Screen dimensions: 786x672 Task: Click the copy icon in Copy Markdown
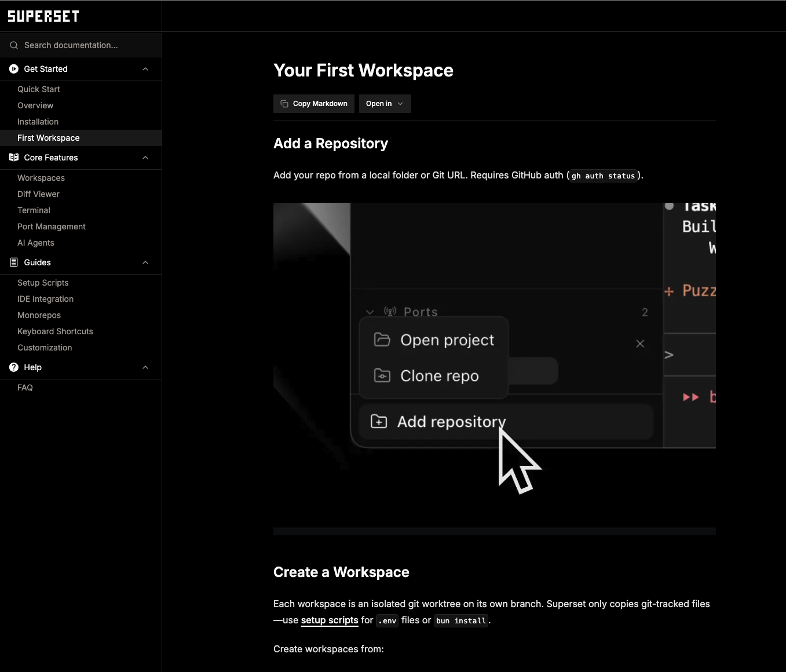(x=284, y=104)
